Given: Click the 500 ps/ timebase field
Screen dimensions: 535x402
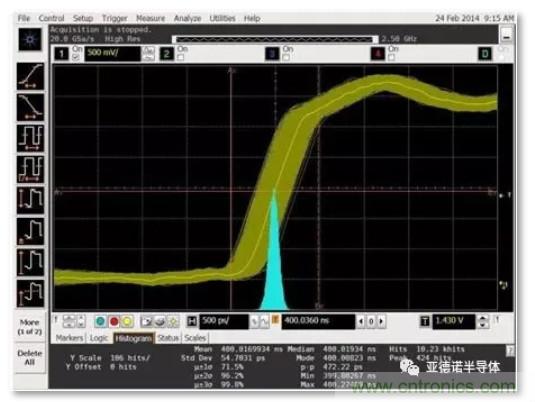Looking at the screenshot, I should [x=224, y=321].
